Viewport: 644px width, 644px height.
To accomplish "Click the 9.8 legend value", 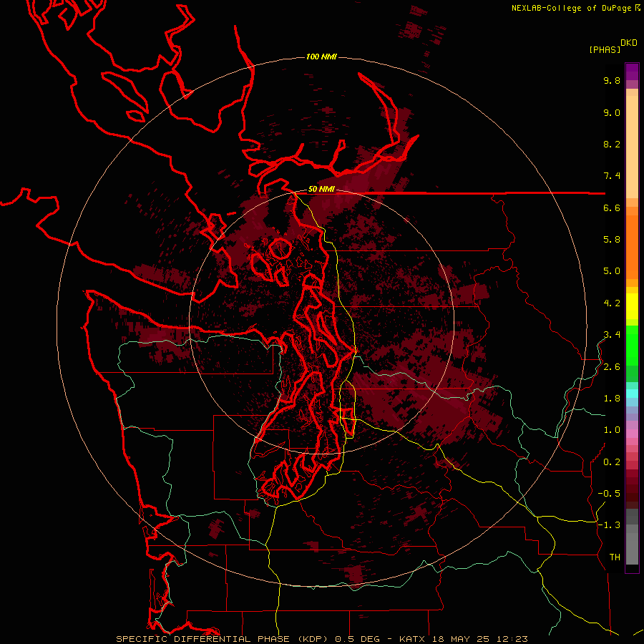I will click(612, 80).
